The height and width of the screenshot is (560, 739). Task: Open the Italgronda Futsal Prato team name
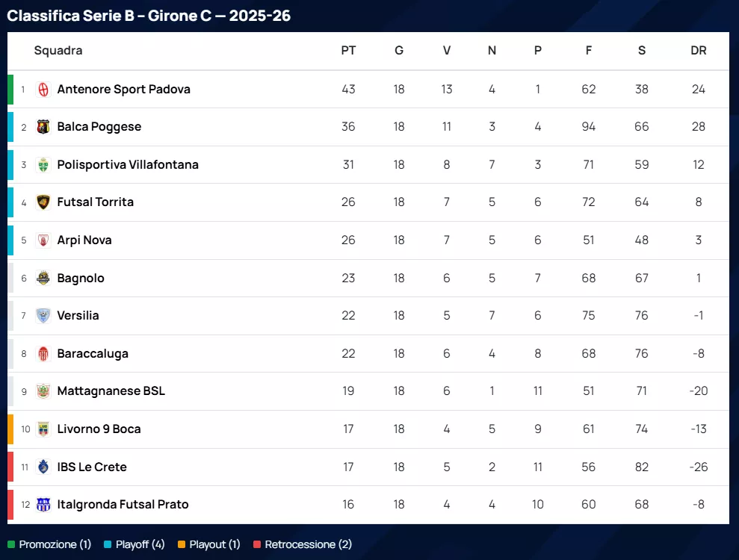(123, 505)
